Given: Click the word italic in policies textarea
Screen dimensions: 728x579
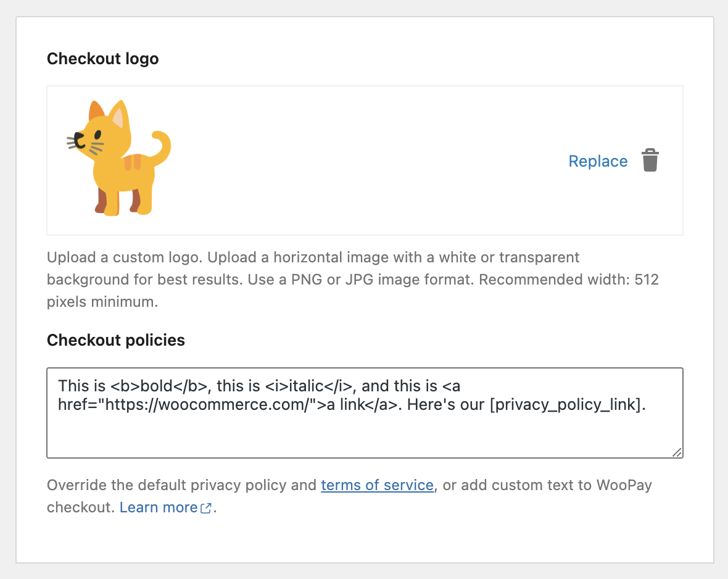Looking at the screenshot, I should pyautogui.click(x=307, y=386).
